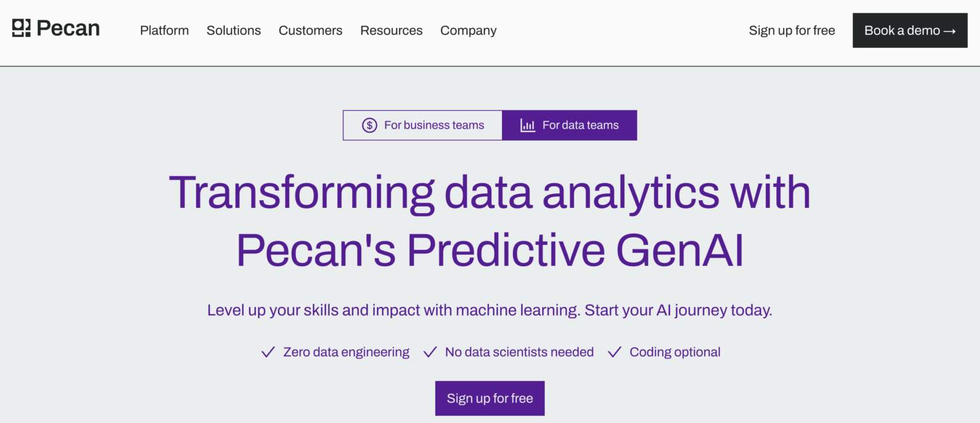
Task: Click the Pecan wordmark in the header
Action: tap(69, 28)
